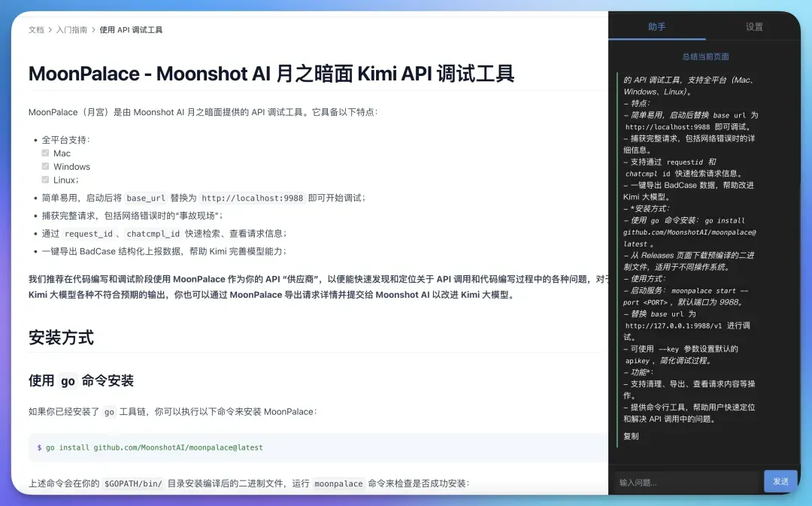Open the 设置 tab
Screen dimensions: 812x506
click(x=754, y=27)
